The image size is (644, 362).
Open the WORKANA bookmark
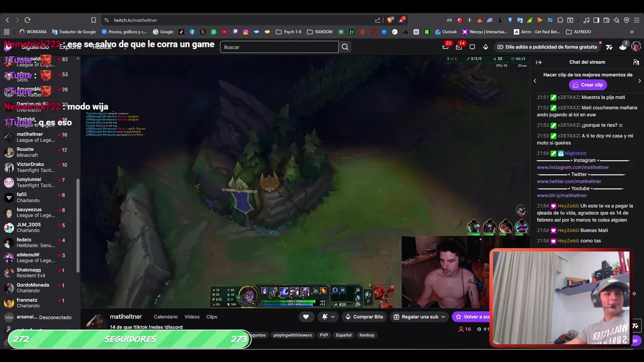pyautogui.click(x=33, y=32)
